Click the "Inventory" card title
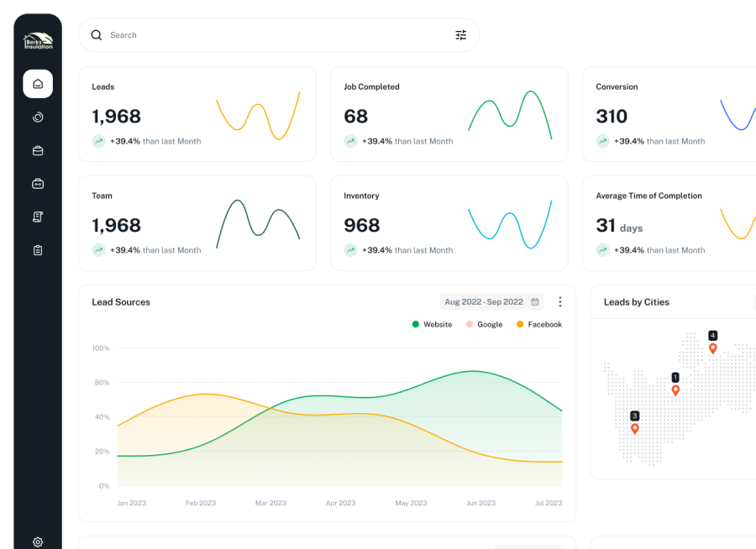The width and height of the screenshot is (756, 549). click(x=361, y=196)
